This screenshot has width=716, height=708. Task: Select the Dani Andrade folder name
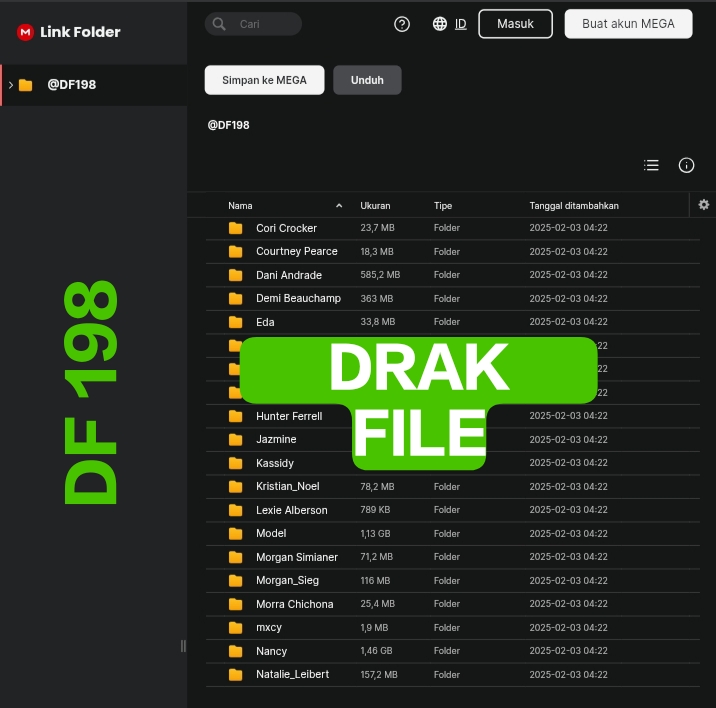[289, 275]
